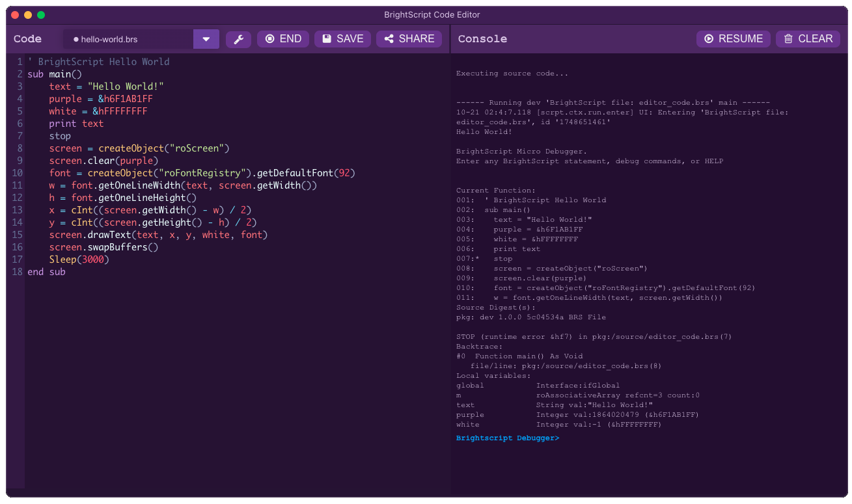Image resolution: width=852 pixels, height=504 pixels.
Task: Click the purple variable value in console
Action: 617,415
